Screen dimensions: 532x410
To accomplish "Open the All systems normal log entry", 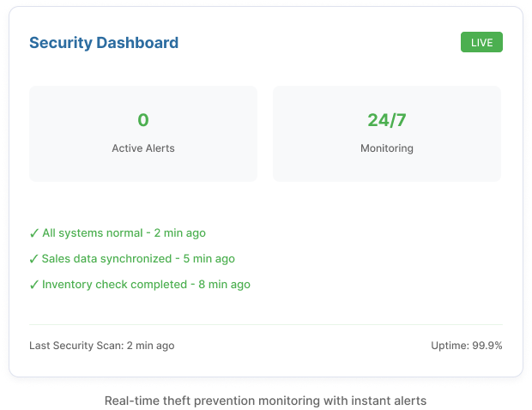I will pos(94,232).
